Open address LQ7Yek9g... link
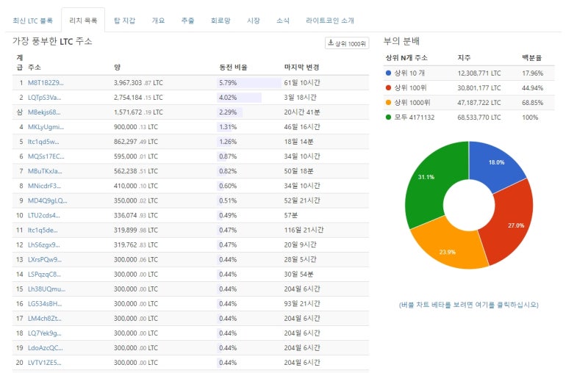 [x=45, y=333]
